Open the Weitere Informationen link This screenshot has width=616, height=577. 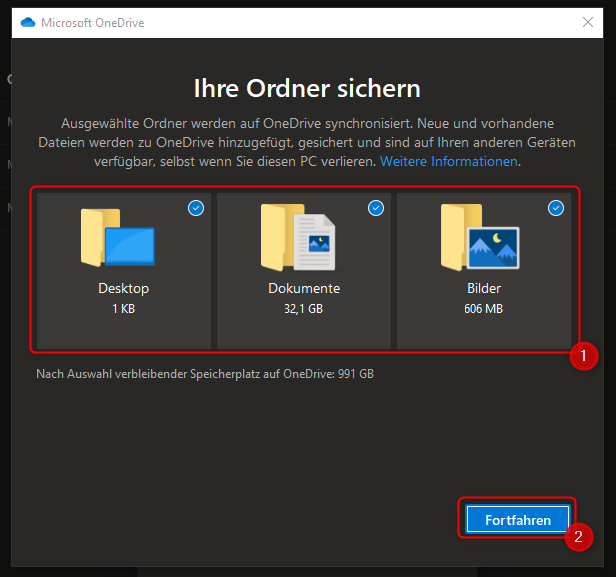tap(449, 161)
